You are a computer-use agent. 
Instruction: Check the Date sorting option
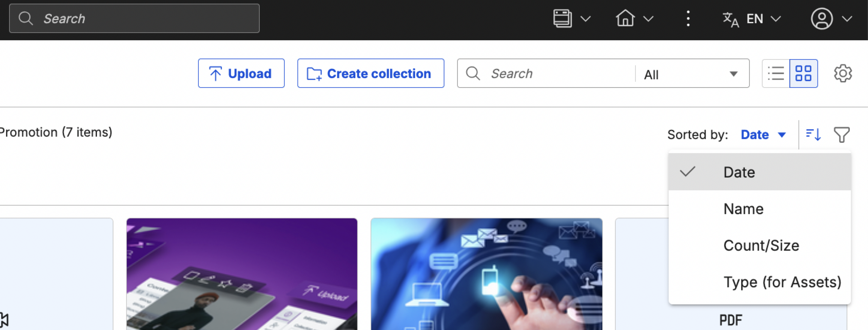(x=739, y=172)
